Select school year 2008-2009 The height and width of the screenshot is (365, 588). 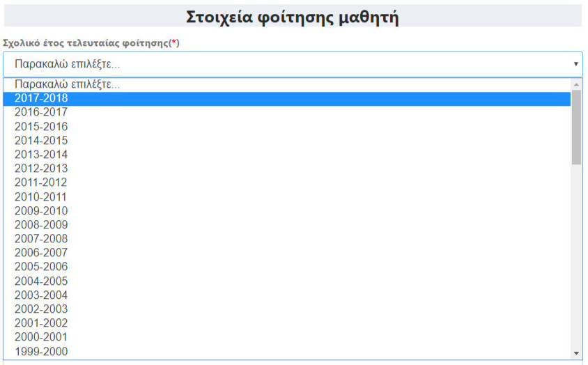tap(41, 225)
